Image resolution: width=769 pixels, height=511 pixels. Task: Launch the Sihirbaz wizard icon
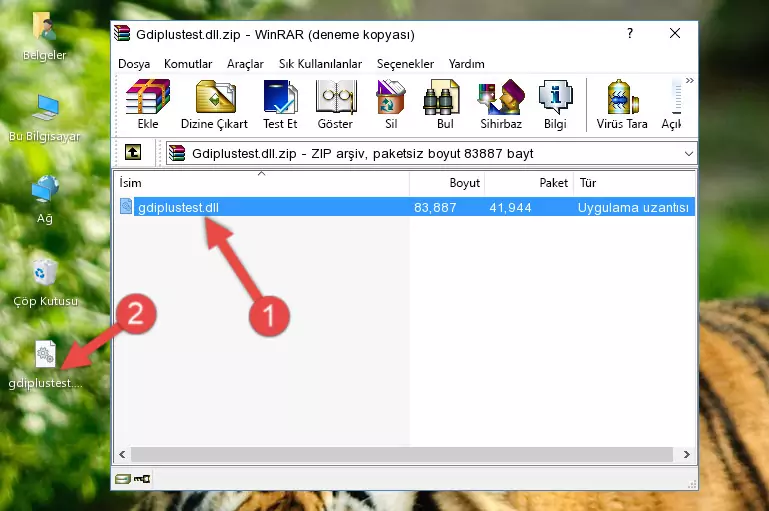[501, 104]
